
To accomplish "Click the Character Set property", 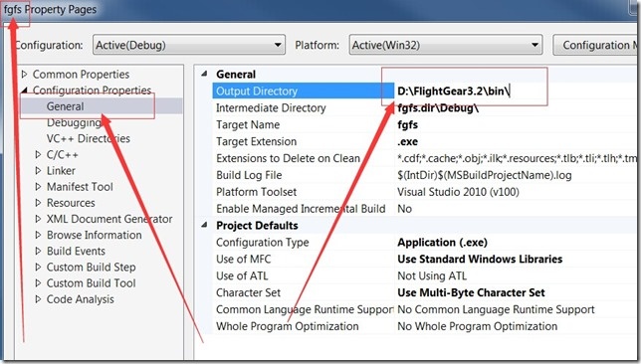I will [x=248, y=292].
